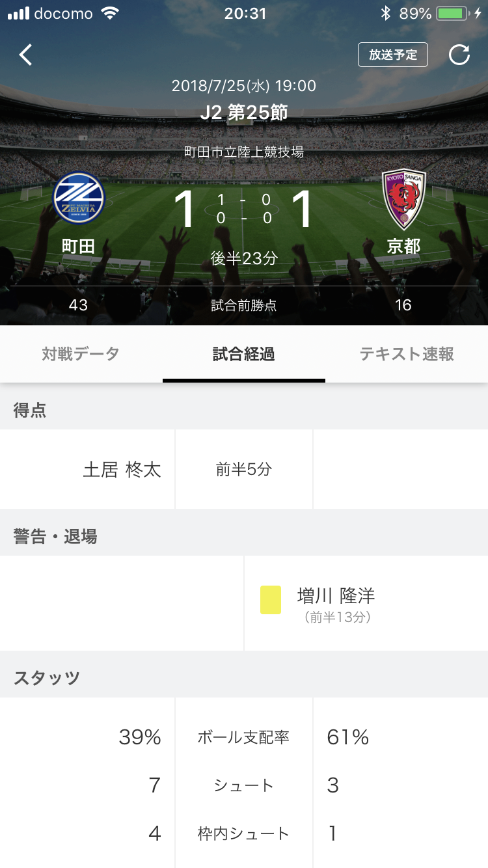Image resolution: width=488 pixels, height=868 pixels.
Task: Select the 試合経過 tab
Action: 244,354
